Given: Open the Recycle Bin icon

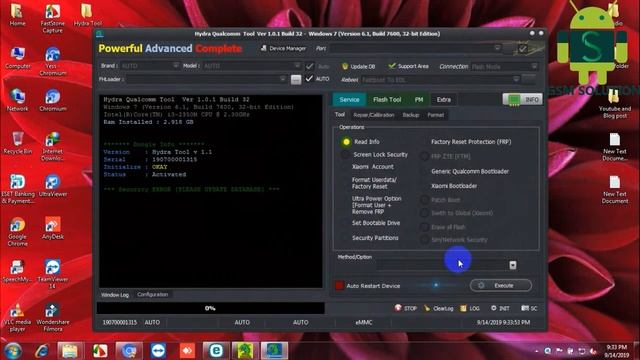Looking at the screenshot, I should click(x=18, y=143).
